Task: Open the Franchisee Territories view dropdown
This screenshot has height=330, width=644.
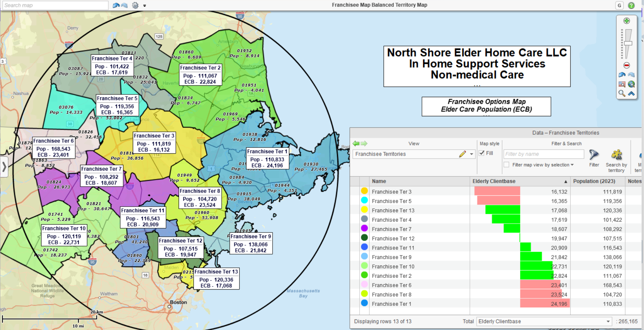Action: pyautogui.click(x=472, y=154)
